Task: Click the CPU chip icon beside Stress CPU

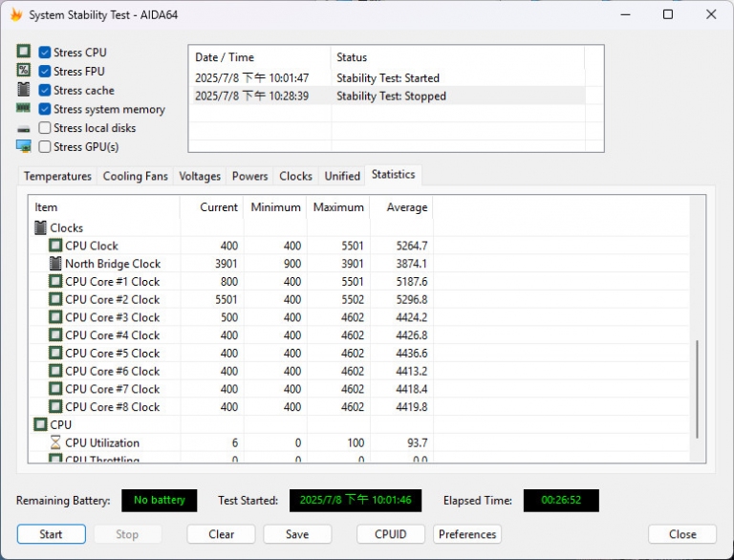Action: (23, 51)
